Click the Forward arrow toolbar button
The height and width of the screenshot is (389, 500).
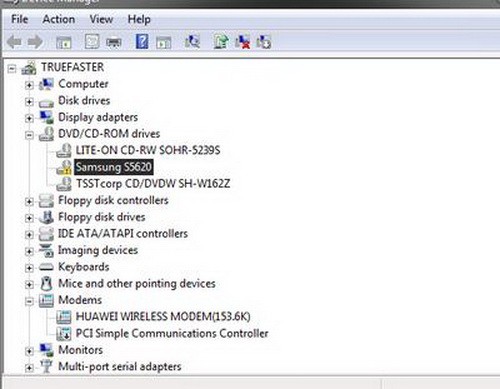(x=35, y=42)
